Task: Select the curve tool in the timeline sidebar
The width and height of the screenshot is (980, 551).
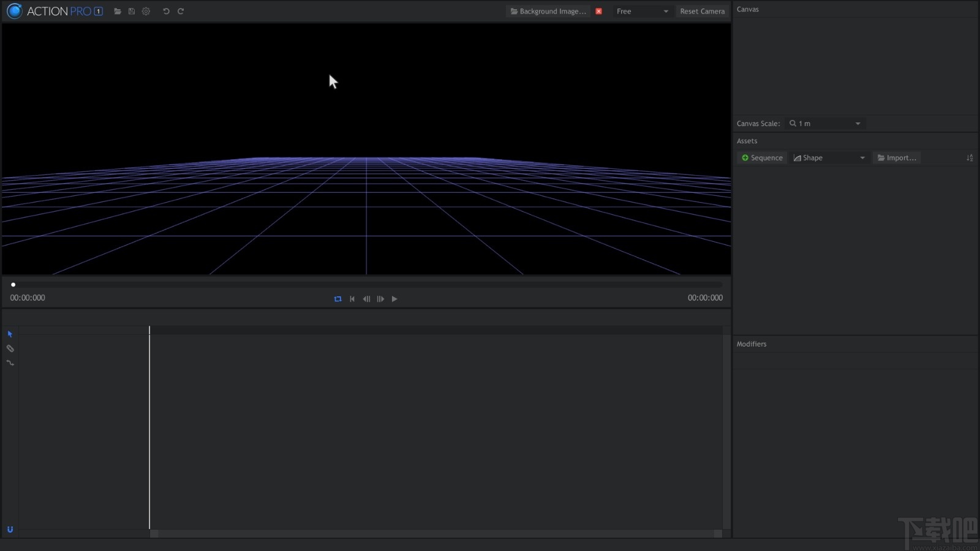Action: coord(10,363)
